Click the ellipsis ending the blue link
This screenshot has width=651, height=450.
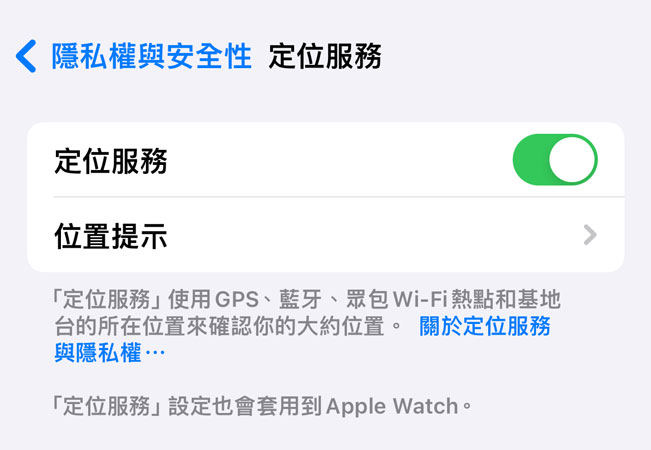(155, 353)
